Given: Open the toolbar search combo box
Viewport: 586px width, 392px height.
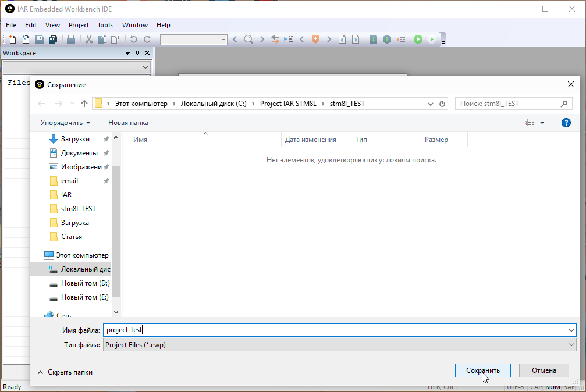Looking at the screenshot, I should coord(194,40).
